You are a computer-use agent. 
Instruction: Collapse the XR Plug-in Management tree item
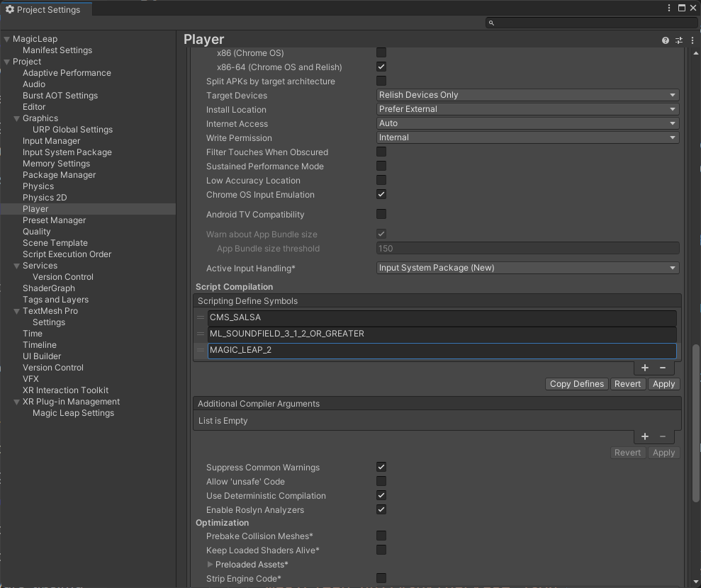(x=16, y=401)
